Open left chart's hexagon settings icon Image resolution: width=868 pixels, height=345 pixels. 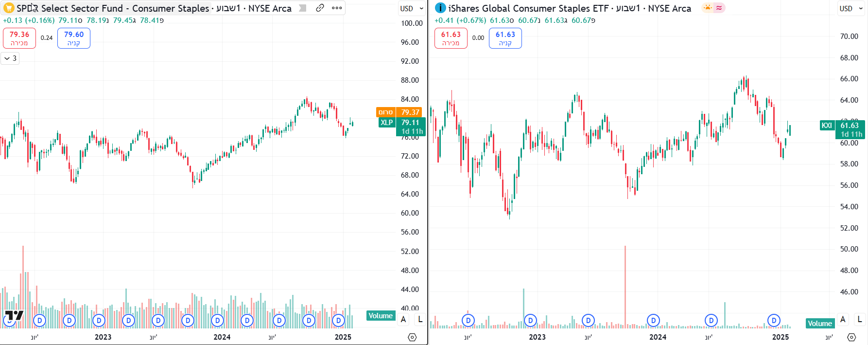pos(412,337)
